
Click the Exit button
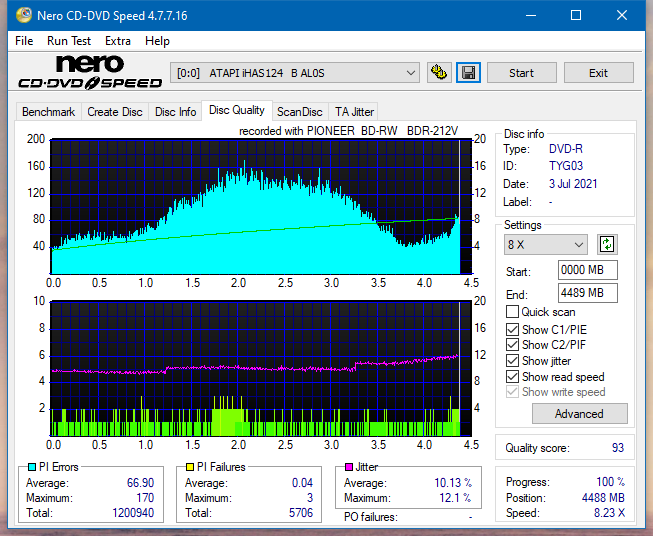click(598, 73)
